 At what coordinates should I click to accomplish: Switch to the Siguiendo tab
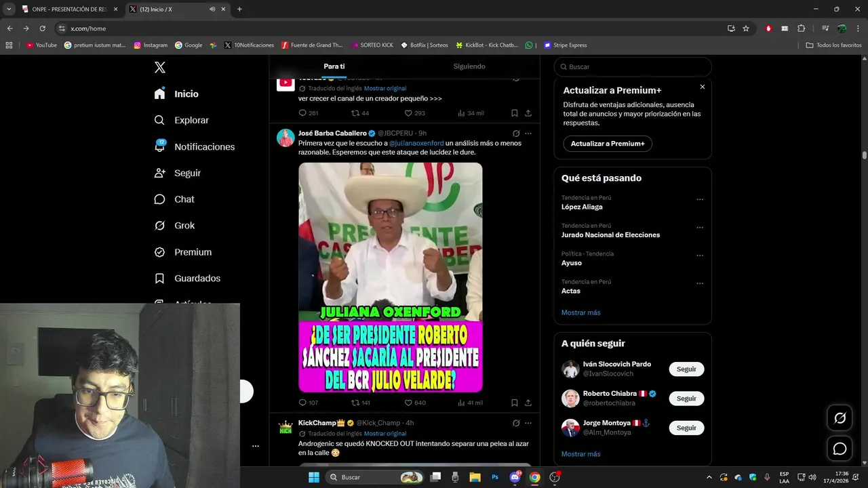click(x=469, y=66)
